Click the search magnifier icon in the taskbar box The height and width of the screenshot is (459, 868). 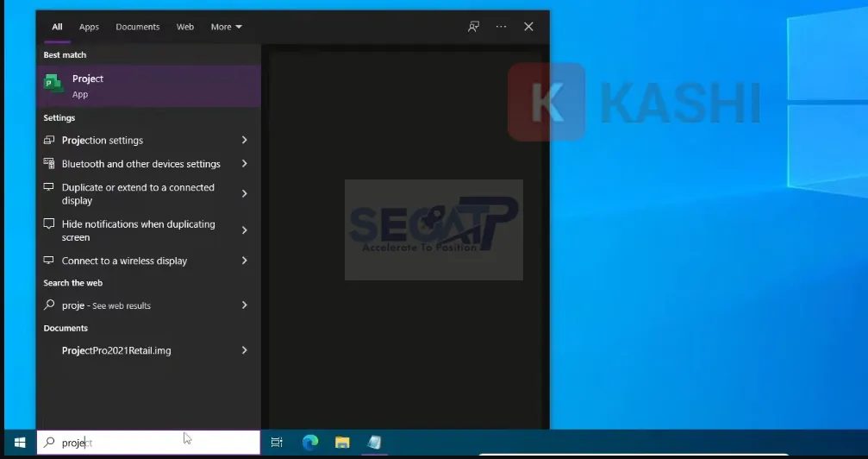(49, 443)
